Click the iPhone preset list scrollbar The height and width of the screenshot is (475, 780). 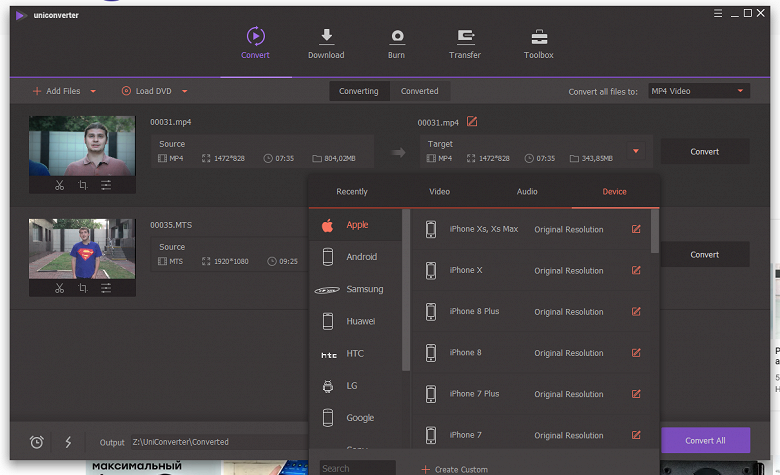pos(655,231)
